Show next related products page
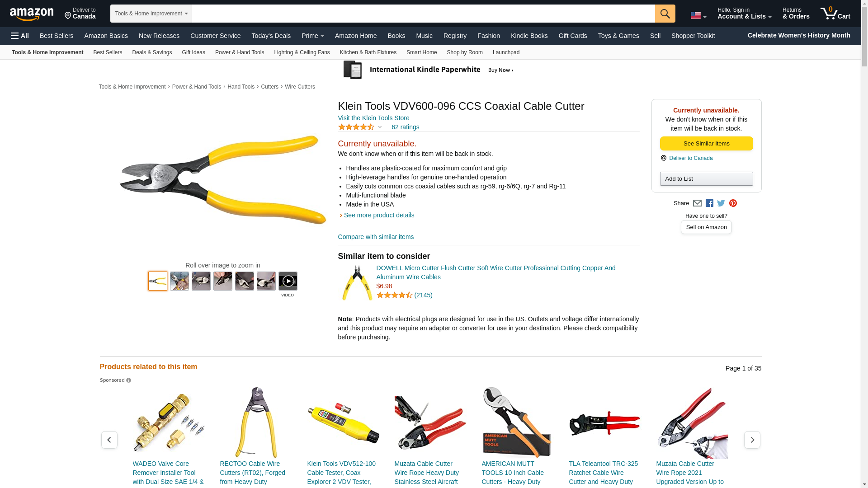Image resolution: width=868 pixels, height=488 pixels. [x=752, y=440]
